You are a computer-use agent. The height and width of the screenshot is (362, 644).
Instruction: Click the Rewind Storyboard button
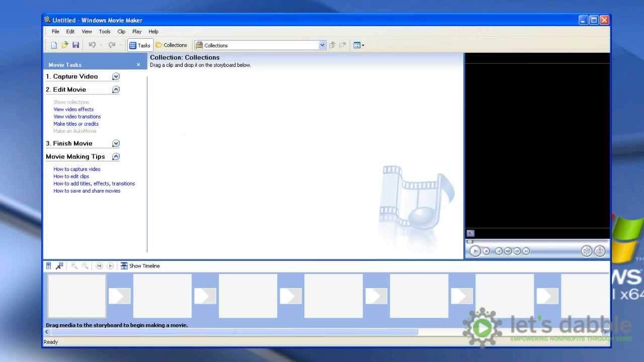(99, 266)
